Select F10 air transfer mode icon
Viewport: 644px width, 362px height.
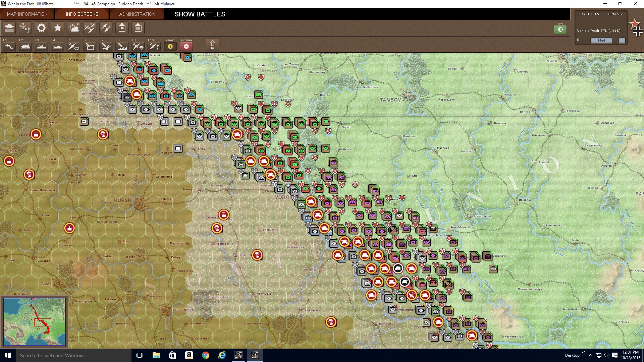[154, 46]
